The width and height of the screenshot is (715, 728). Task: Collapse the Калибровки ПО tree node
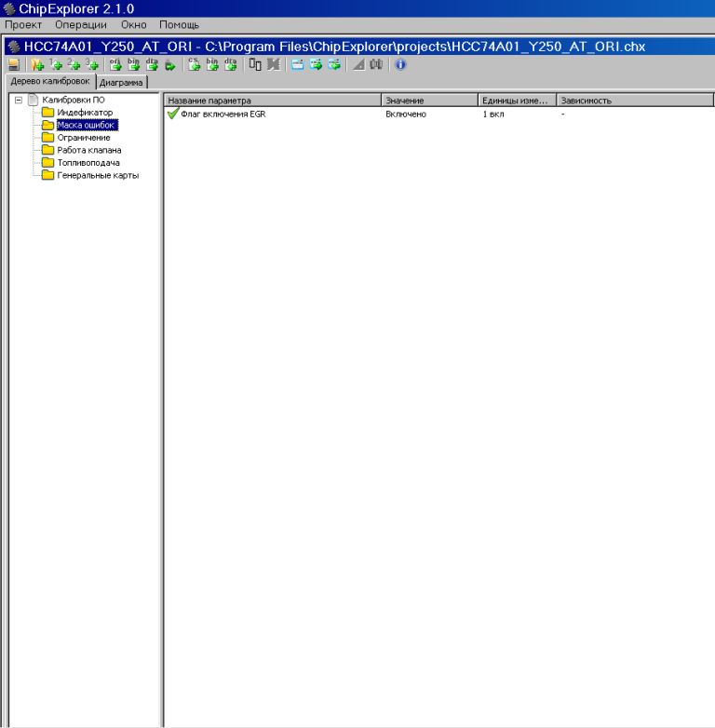tap(19, 100)
